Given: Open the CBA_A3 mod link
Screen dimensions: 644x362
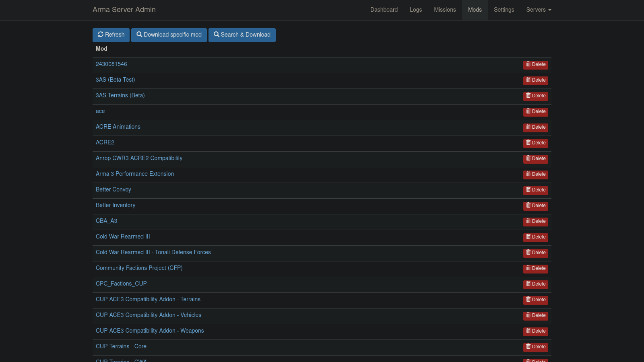Looking at the screenshot, I should tap(107, 221).
